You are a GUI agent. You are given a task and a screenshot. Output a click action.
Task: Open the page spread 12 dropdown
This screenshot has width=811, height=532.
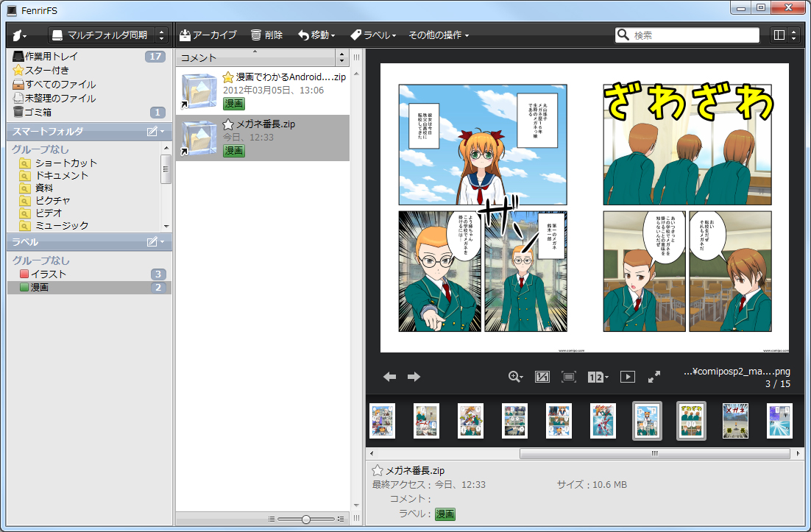tap(598, 376)
